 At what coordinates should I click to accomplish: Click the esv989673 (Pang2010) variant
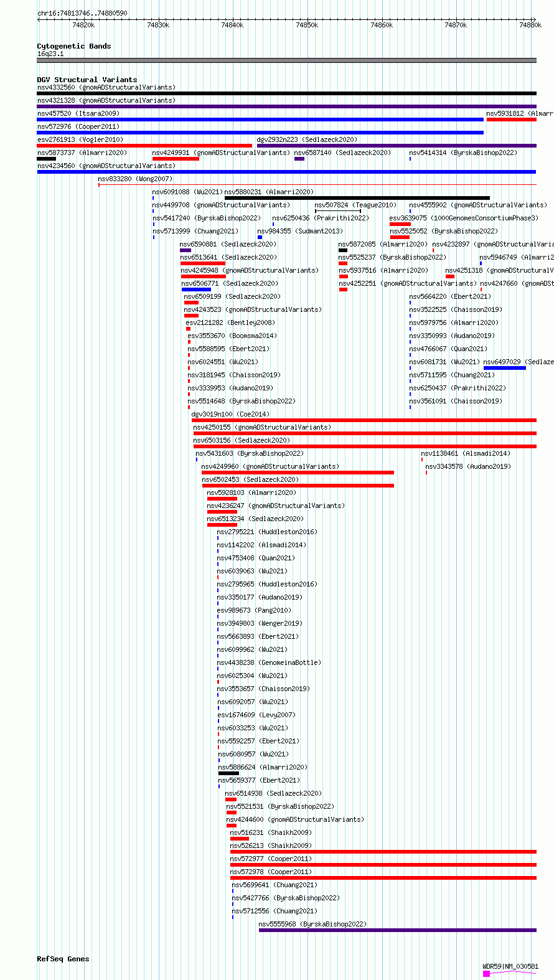[218, 616]
